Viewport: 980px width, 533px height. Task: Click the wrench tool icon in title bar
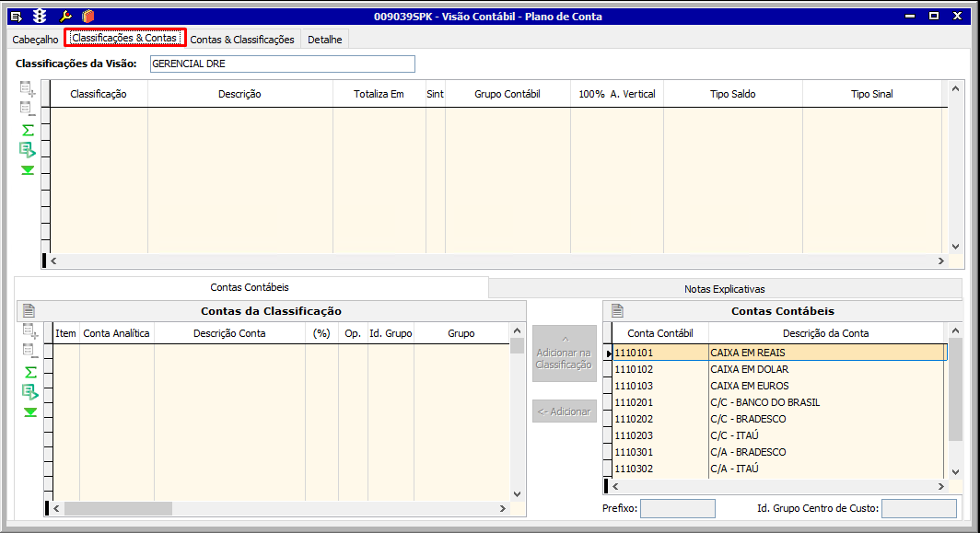[64, 16]
